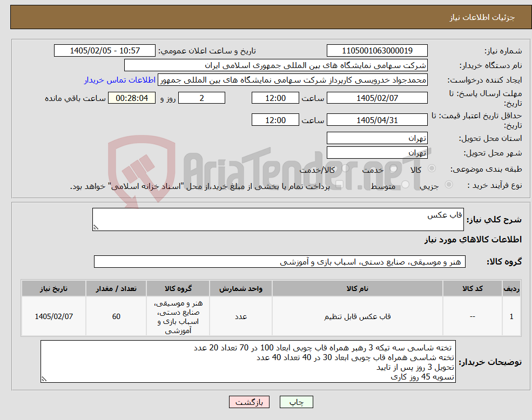Select the جزیی purchase type radio
This screenshot has height=420, width=532.
click(448, 185)
